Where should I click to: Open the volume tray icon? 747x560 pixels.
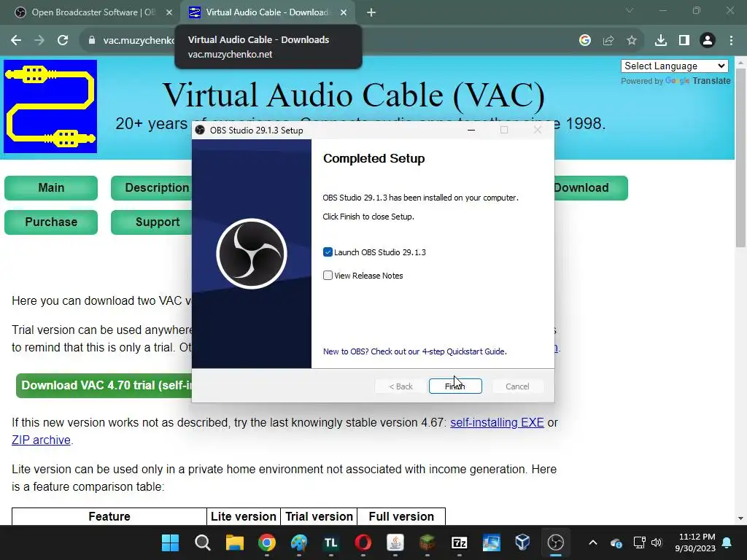click(657, 542)
